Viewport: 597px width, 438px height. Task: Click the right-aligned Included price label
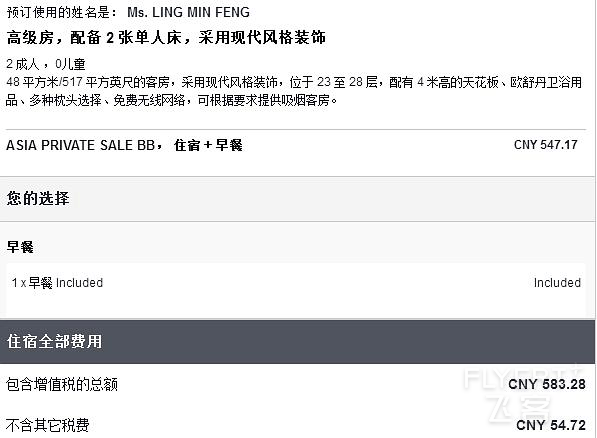557,283
